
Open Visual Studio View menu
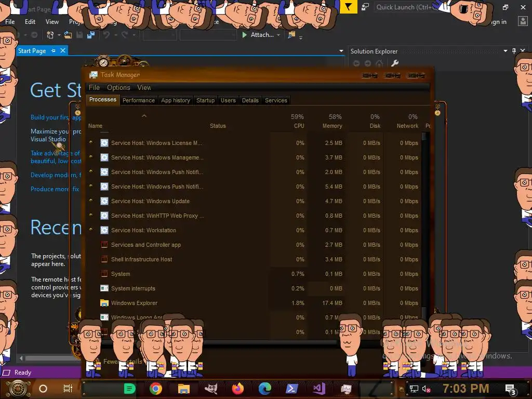pyautogui.click(x=52, y=22)
